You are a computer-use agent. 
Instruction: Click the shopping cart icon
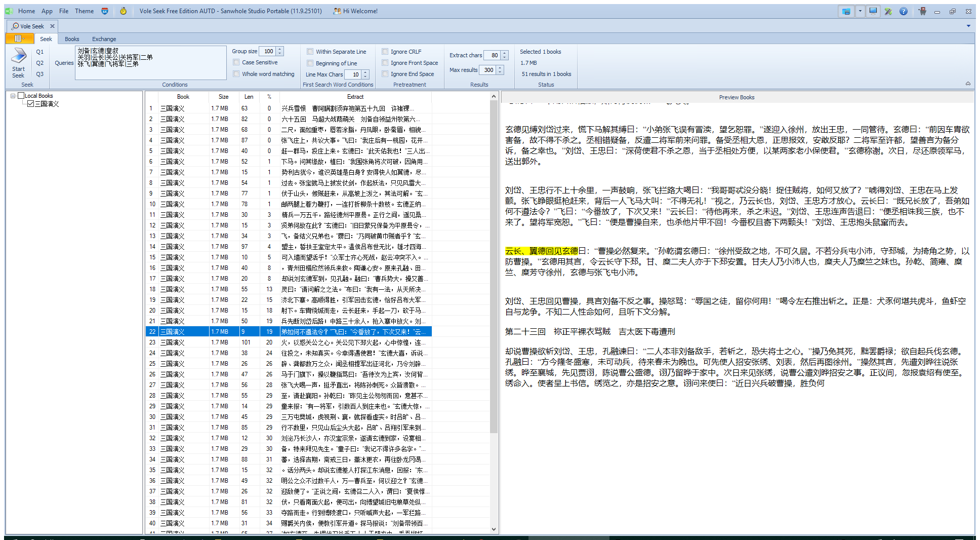(922, 11)
